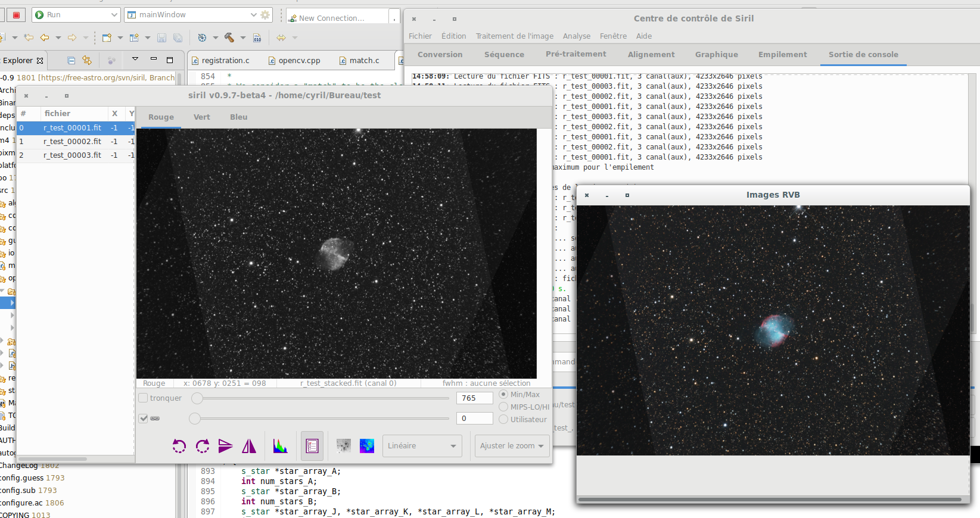Enable the tronquer checkbox

[x=144, y=398]
